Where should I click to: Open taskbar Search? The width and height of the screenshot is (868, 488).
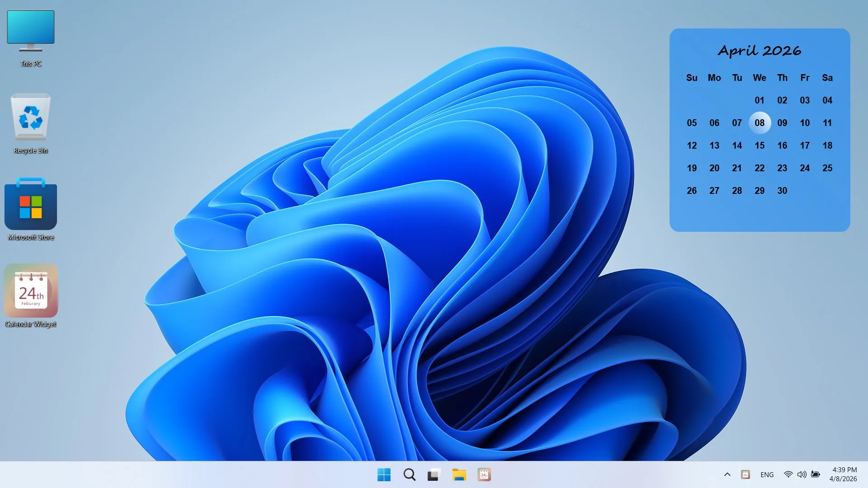409,474
